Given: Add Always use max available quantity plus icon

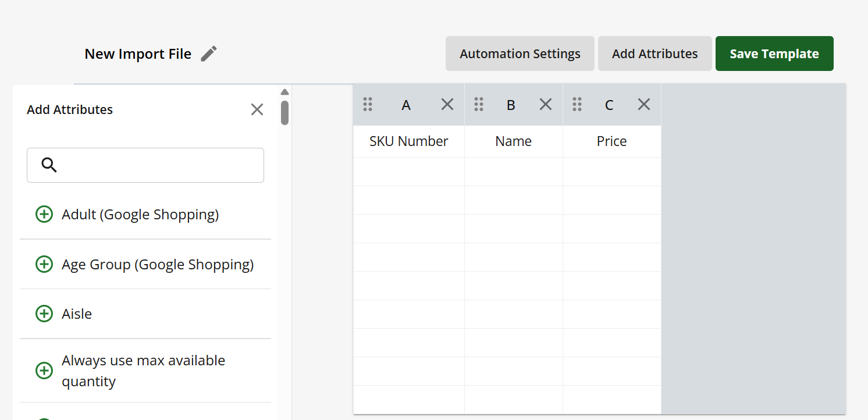Looking at the screenshot, I should (x=44, y=371).
